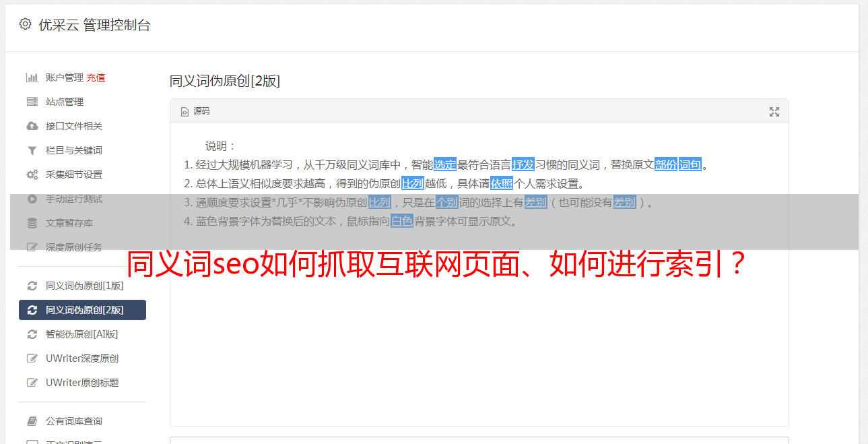Click highlighted word 抒发 in text
The image size is (868, 444).
tap(523, 164)
